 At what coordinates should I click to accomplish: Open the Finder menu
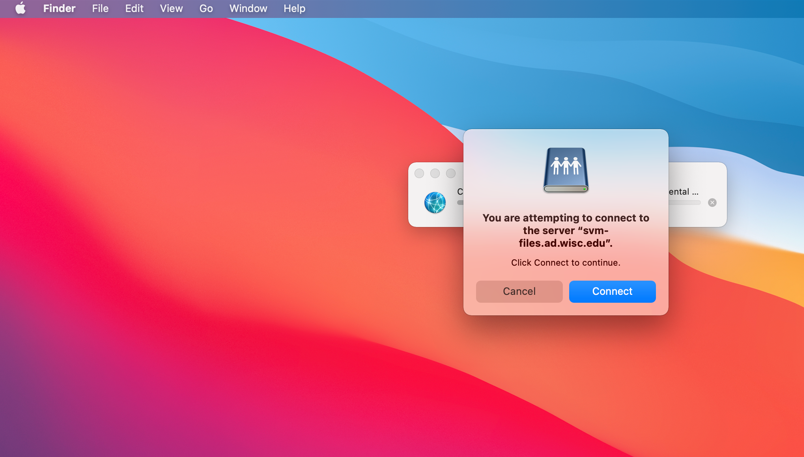coord(59,9)
